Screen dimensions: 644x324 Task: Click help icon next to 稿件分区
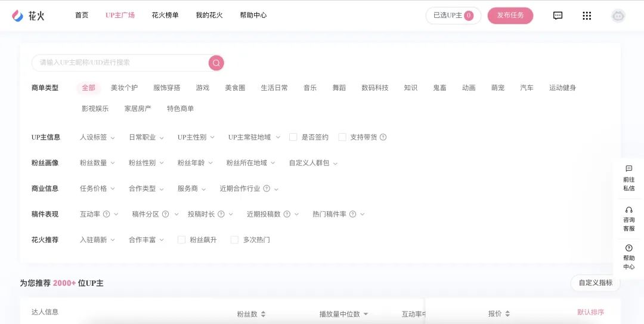click(x=166, y=214)
